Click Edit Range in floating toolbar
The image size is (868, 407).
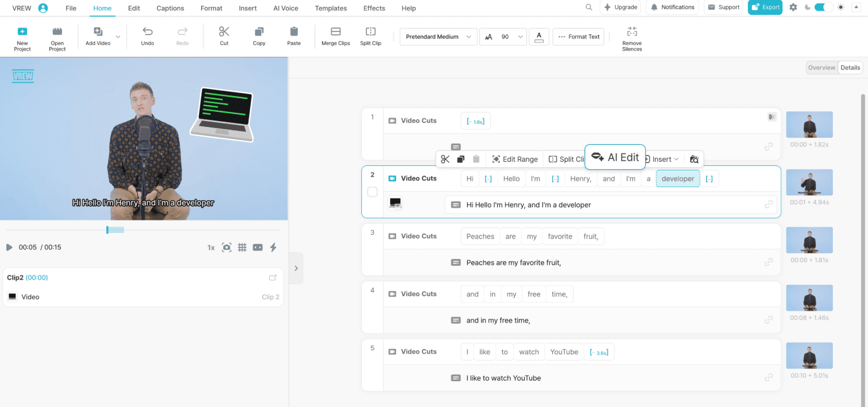click(x=515, y=159)
